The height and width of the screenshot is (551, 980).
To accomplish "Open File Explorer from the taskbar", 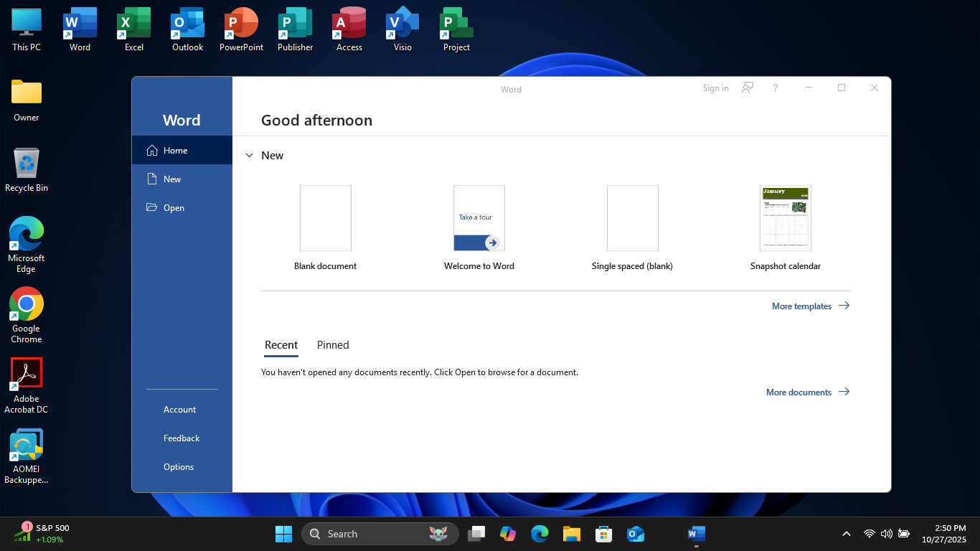I will point(571,534).
